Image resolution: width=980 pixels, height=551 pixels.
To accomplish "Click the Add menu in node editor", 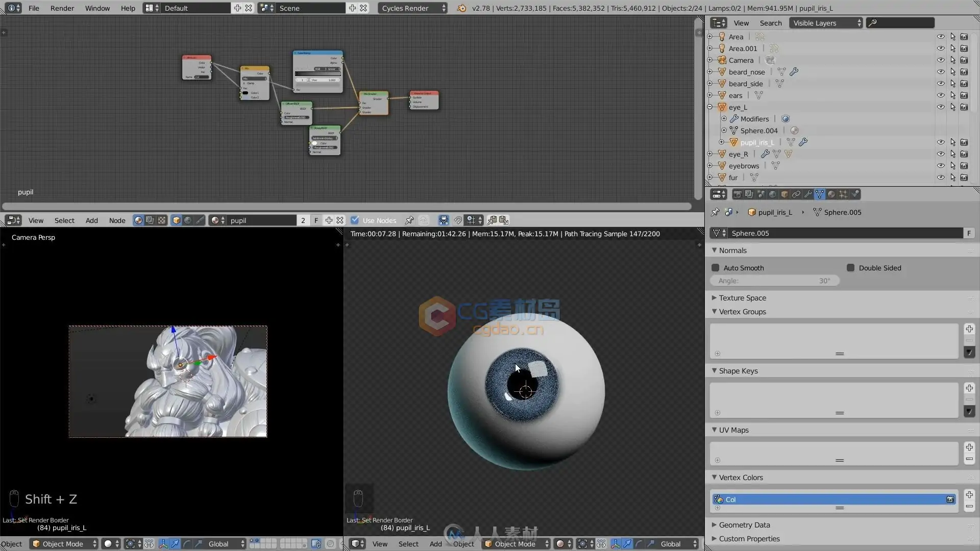I will click(x=91, y=220).
